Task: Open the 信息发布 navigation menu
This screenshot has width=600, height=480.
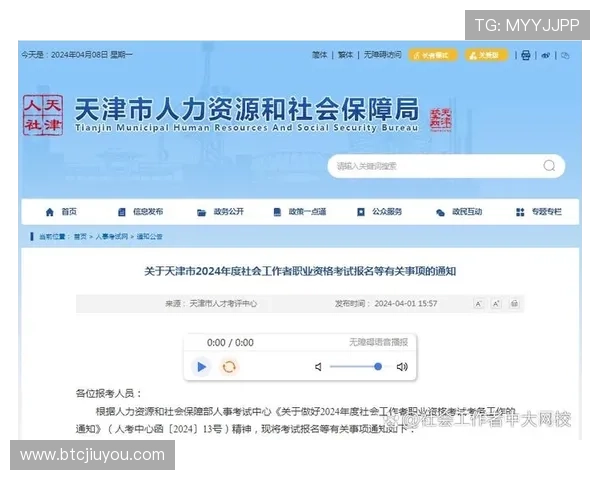Action: coord(140,212)
